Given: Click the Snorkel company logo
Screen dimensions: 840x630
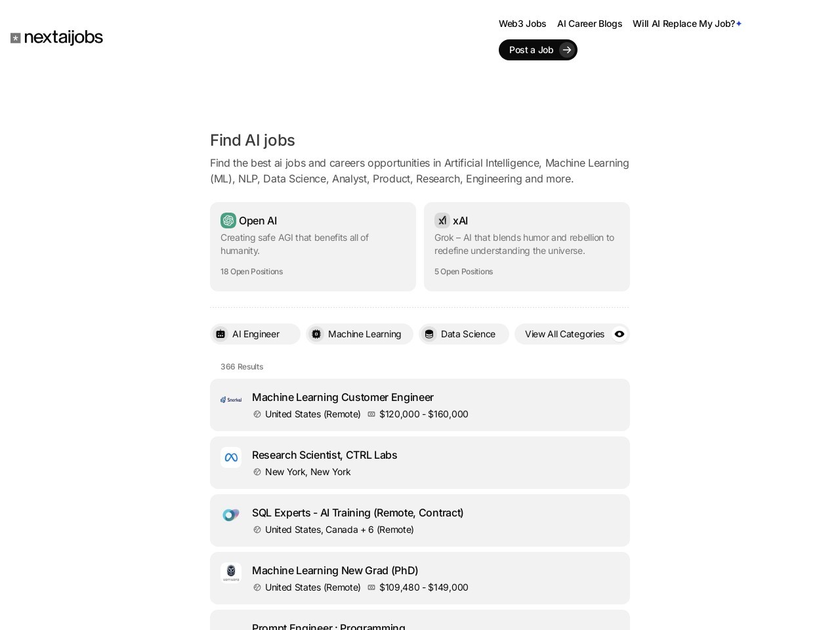Looking at the screenshot, I should click(231, 400).
